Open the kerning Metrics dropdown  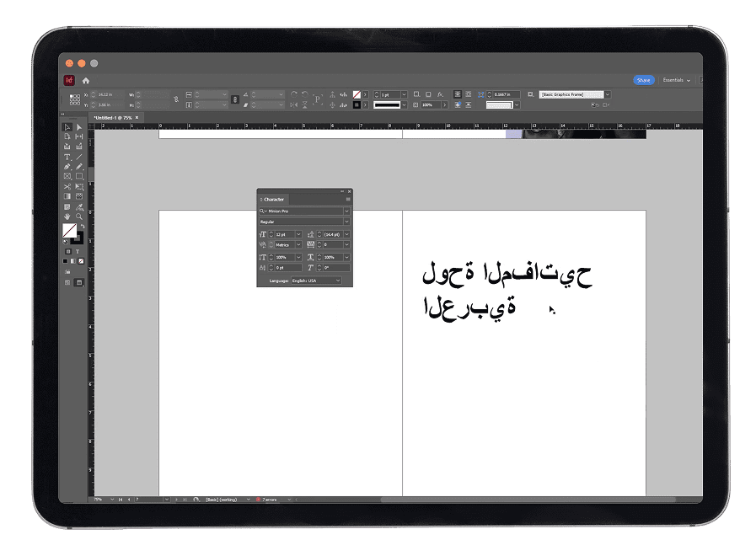(298, 245)
